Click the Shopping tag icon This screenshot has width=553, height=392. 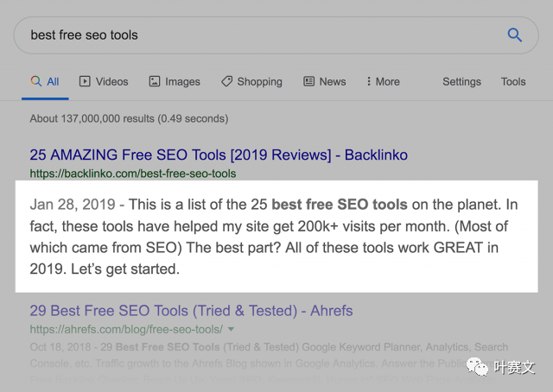pos(226,81)
